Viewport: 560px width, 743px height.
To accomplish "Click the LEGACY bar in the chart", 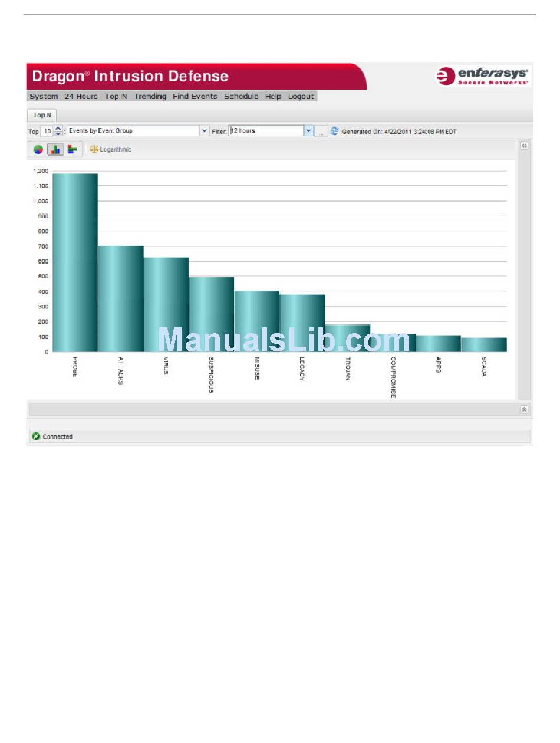I will [x=302, y=323].
